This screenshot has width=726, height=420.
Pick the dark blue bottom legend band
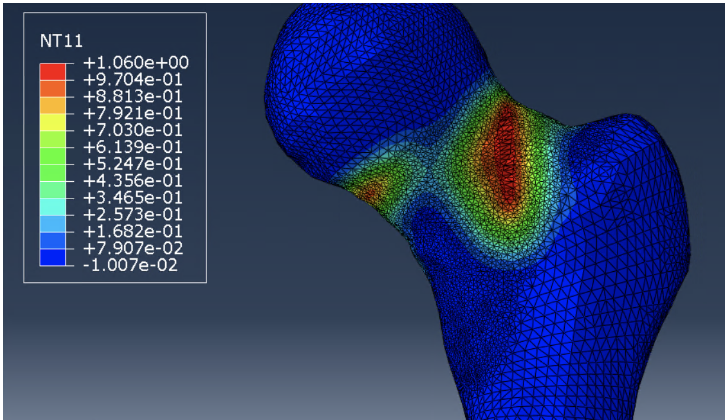[53, 256]
